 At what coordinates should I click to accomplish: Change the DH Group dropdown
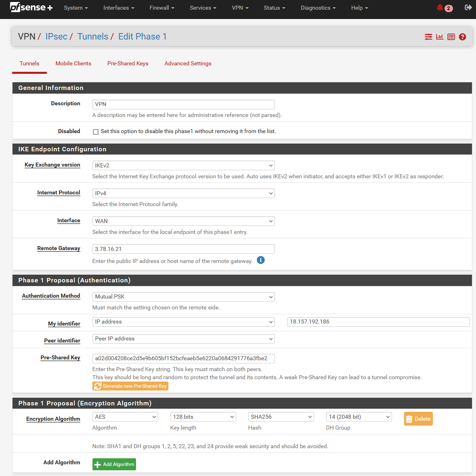pyautogui.click(x=358, y=417)
